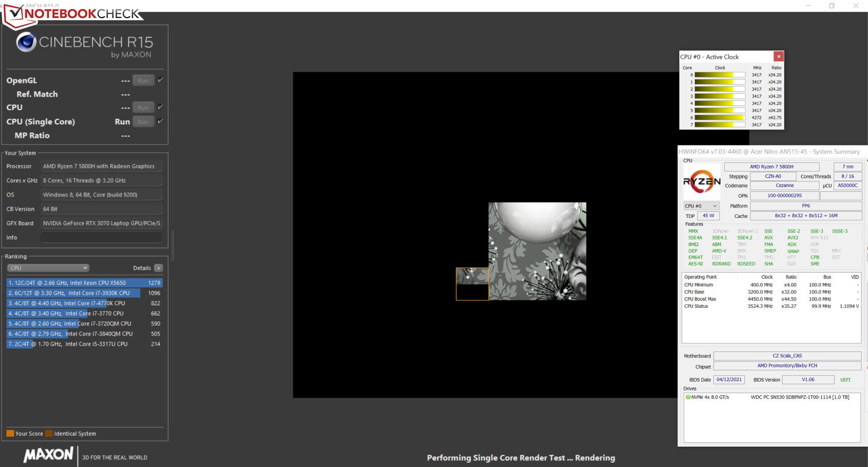Run the CPU benchmark
The height and width of the screenshot is (467, 868).
coord(143,108)
